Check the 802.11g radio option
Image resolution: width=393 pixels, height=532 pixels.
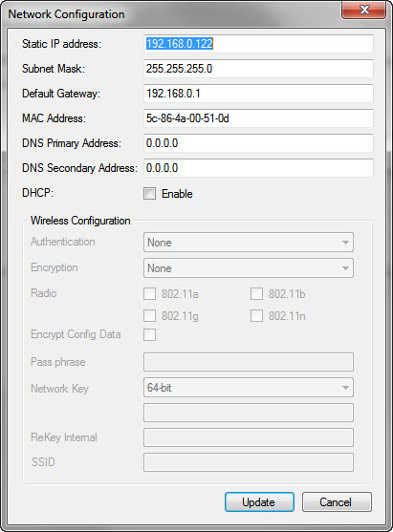click(x=149, y=315)
